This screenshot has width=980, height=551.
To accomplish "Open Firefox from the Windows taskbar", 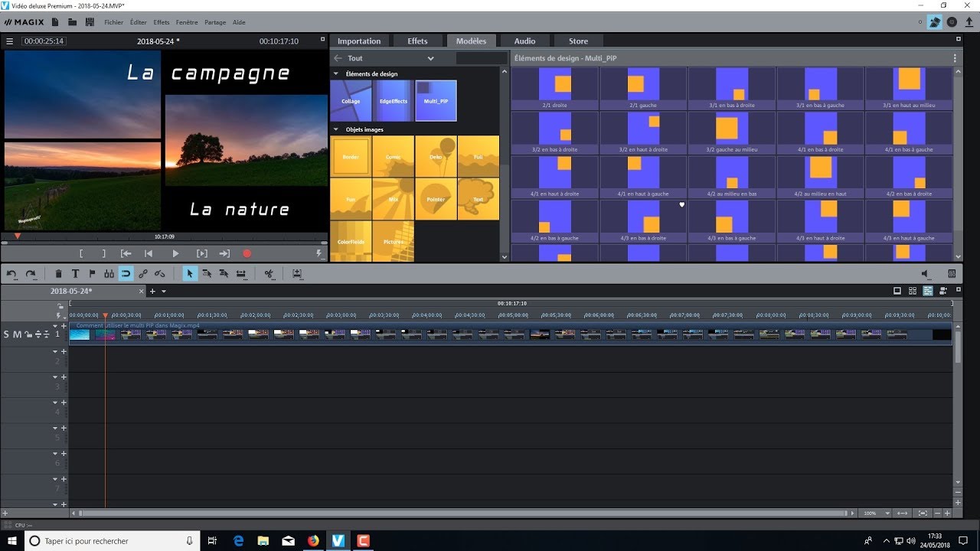I will tap(313, 541).
